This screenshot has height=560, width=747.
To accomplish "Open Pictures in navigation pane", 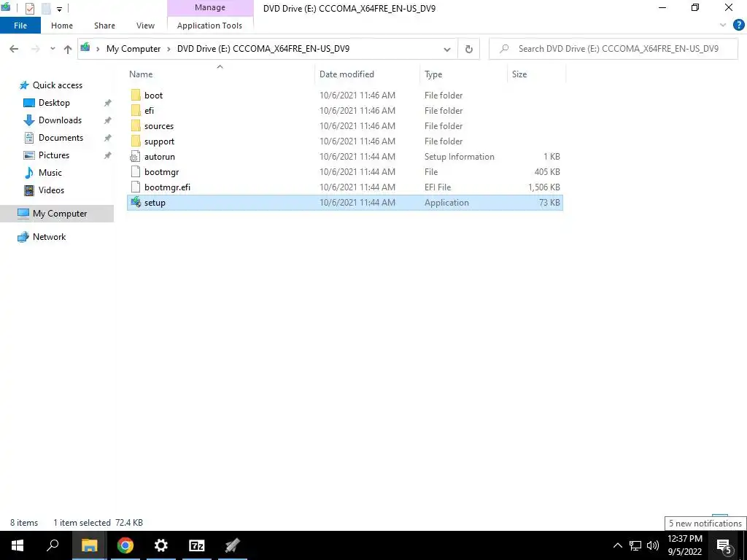I will [54, 155].
